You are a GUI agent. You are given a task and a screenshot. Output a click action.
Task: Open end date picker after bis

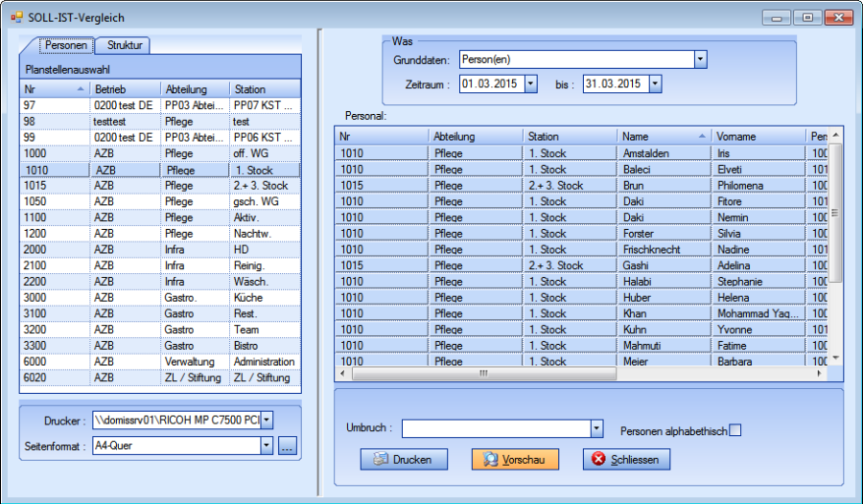click(655, 84)
